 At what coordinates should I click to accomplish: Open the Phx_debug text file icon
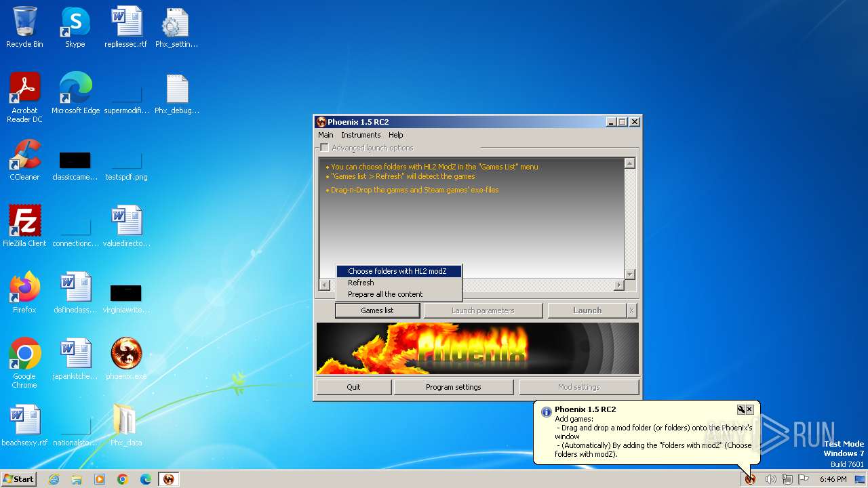[176, 94]
